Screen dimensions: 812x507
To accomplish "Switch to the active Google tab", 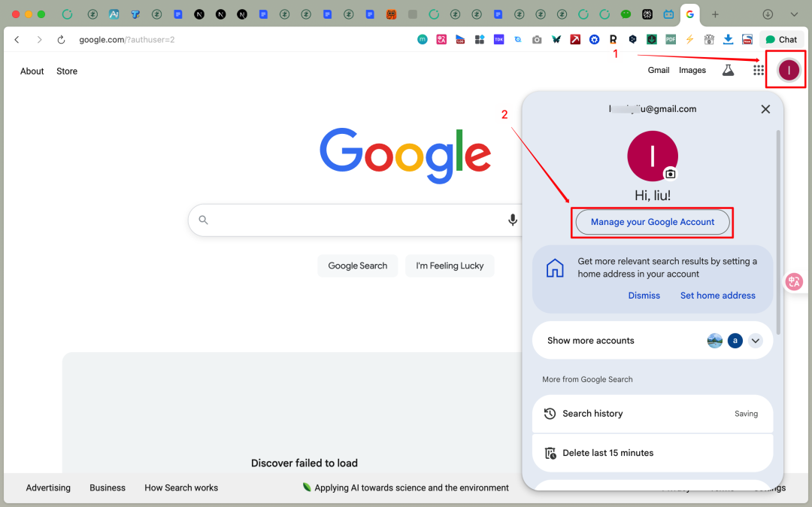I will click(689, 14).
